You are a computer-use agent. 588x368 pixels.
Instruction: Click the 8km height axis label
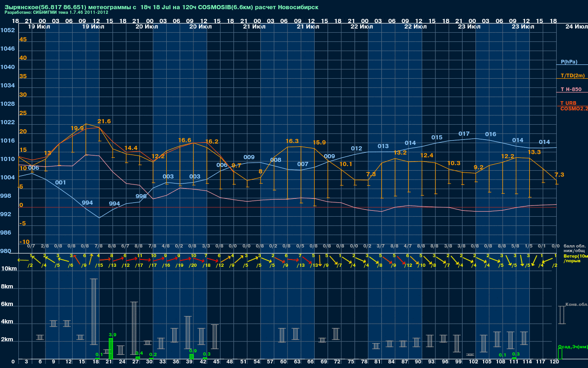[x=8, y=286]
